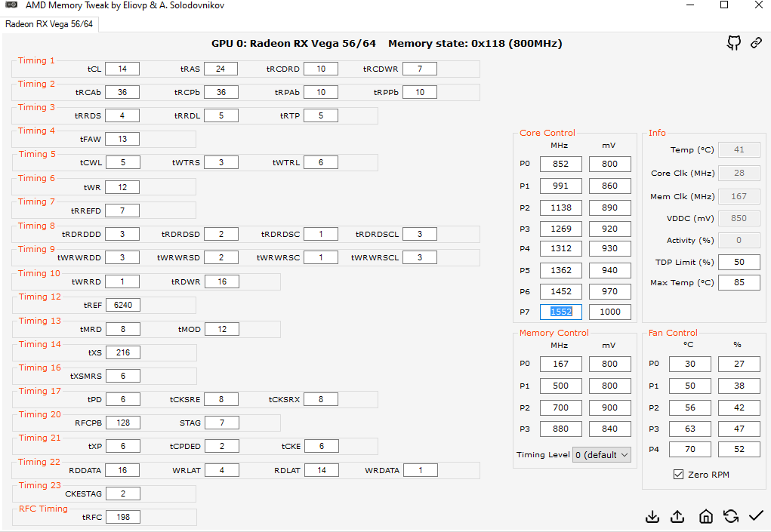The image size is (771, 532).
Task: Click the tRFC field showing 198
Action: (123, 517)
